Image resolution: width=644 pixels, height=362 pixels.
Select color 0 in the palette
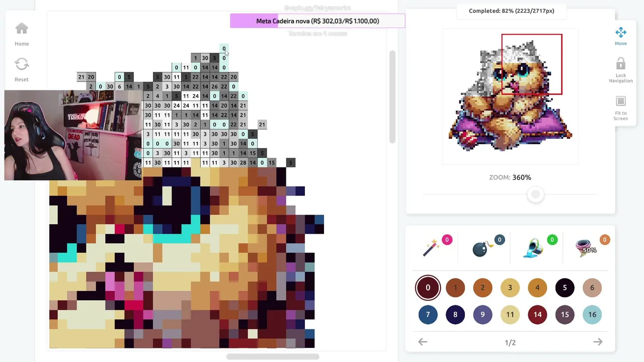coord(428,288)
